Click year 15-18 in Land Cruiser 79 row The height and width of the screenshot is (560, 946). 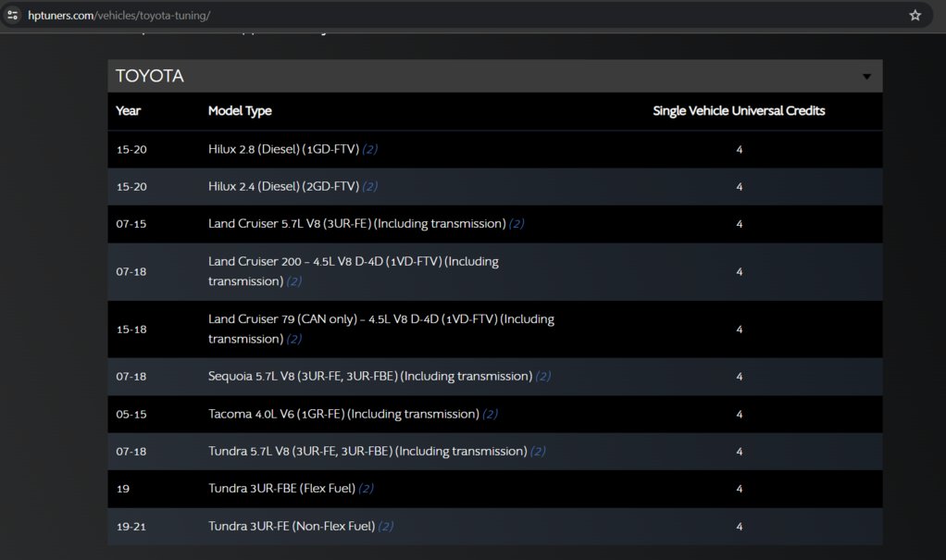click(x=131, y=330)
